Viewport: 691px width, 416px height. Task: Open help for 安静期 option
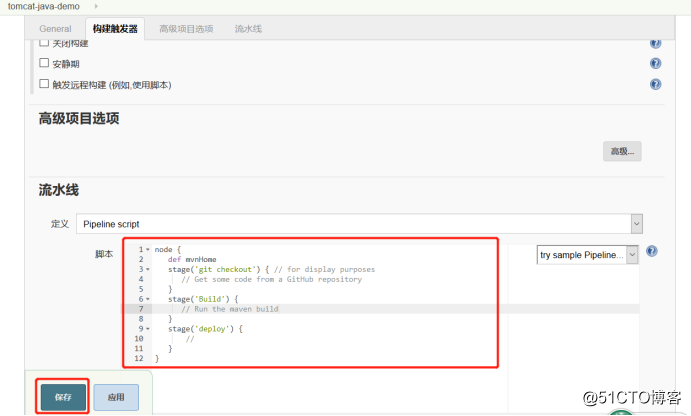(x=655, y=63)
